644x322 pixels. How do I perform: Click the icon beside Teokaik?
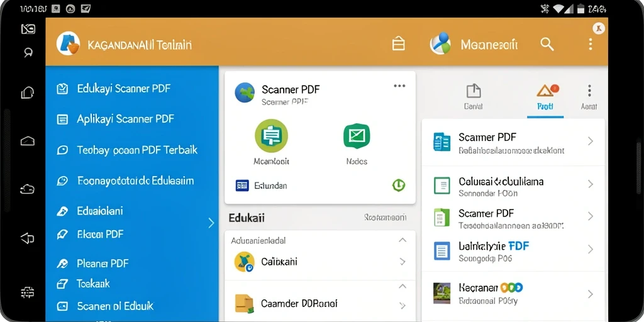coord(62,284)
